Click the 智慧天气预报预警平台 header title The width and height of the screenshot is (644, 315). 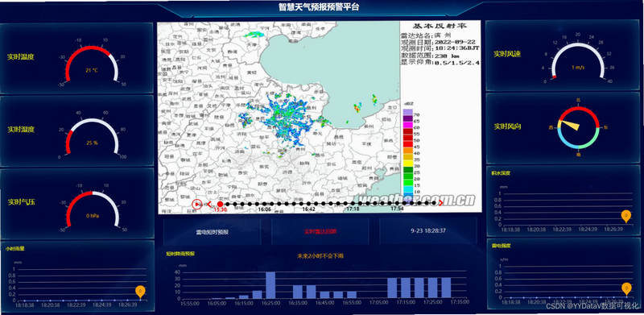pos(319,6)
